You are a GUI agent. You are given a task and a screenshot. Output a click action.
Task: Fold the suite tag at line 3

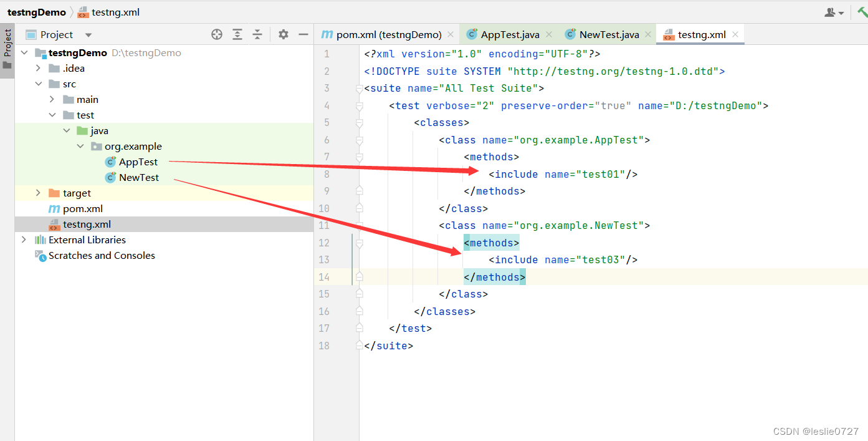point(359,89)
